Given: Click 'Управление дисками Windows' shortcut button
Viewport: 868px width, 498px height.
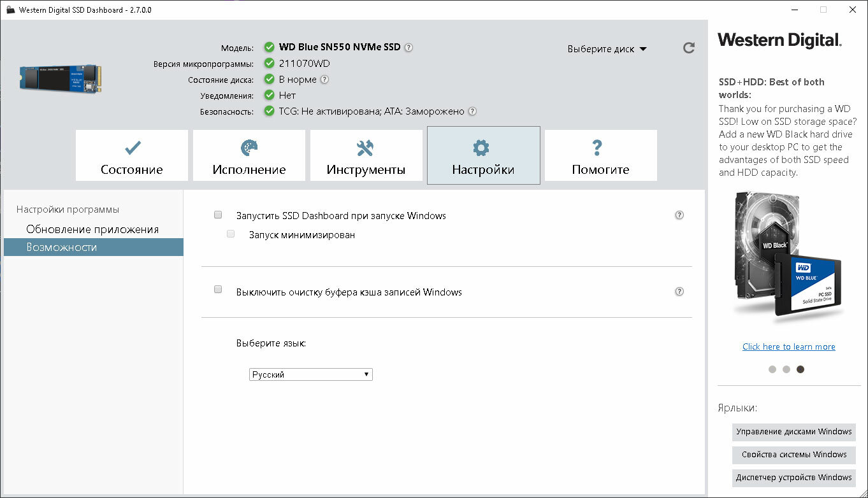Looking at the screenshot, I should point(793,432).
